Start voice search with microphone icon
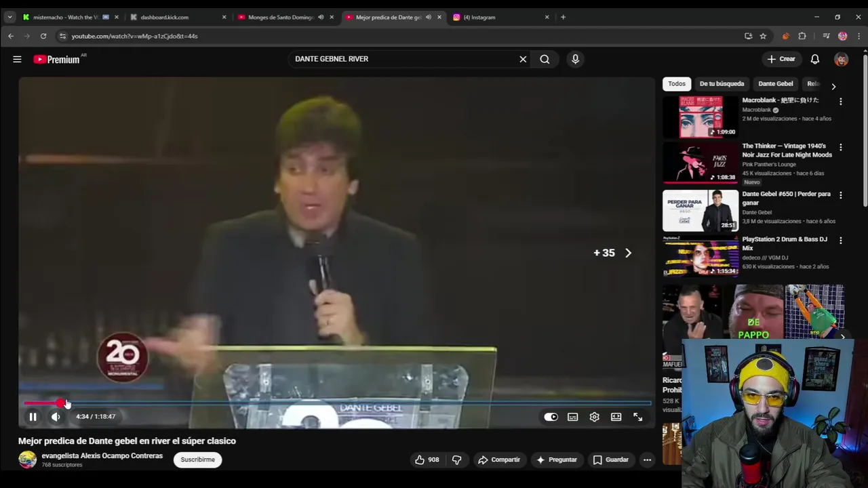This screenshot has width=868, height=488. point(575,59)
